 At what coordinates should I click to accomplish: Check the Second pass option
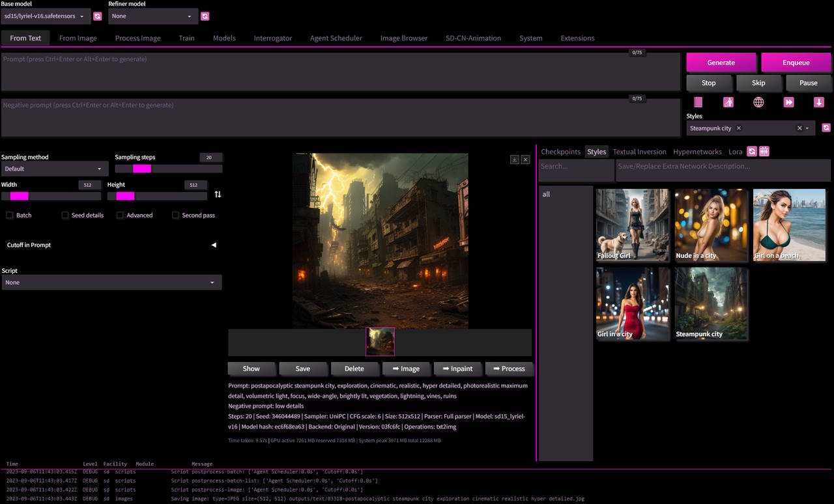click(x=176, y=216)
